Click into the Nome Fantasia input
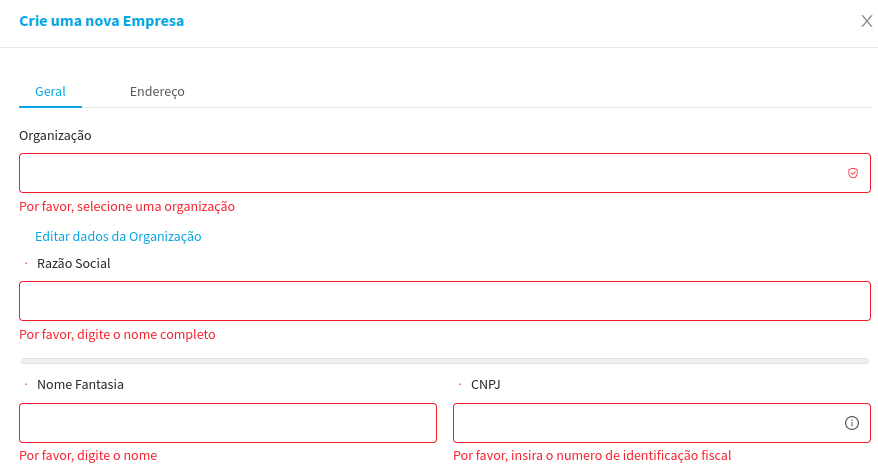 pos(228,423)
